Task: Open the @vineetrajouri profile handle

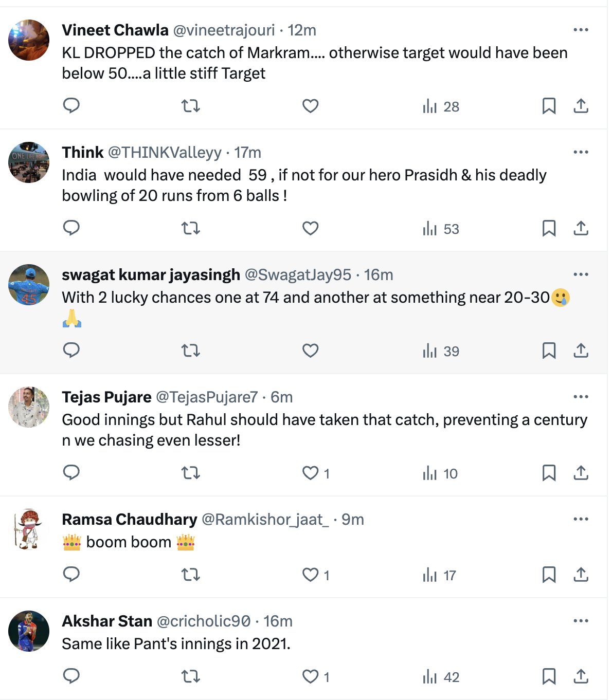Action: pyautogui.click(x=224, y=30)
